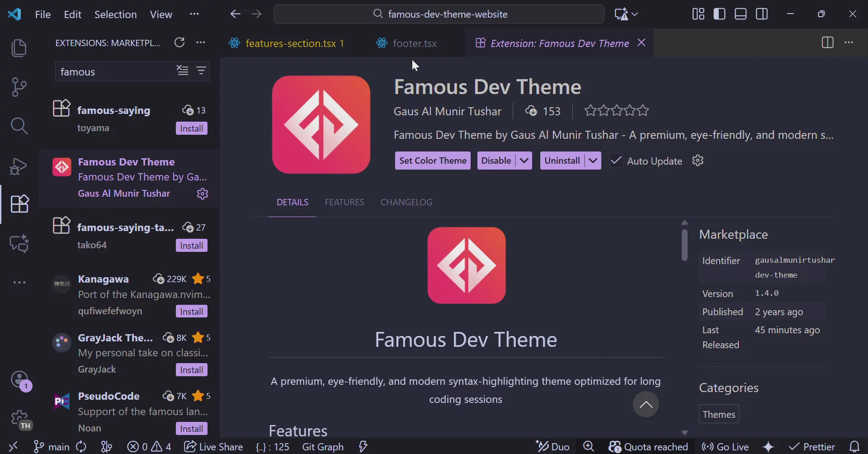Open the CHANGELOG tab of the extension
Viewport: 868px width, 454px height.
(x=406, y=202)
